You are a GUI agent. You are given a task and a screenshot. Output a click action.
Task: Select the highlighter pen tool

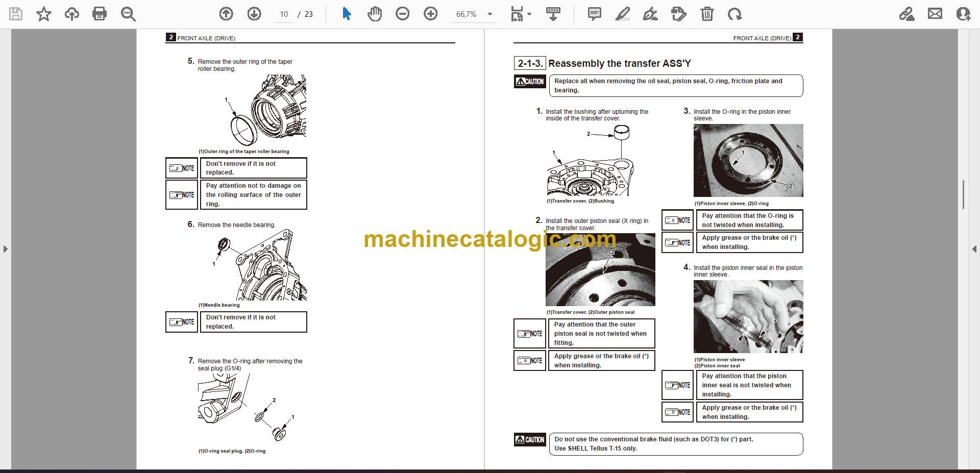pos(623,14)
